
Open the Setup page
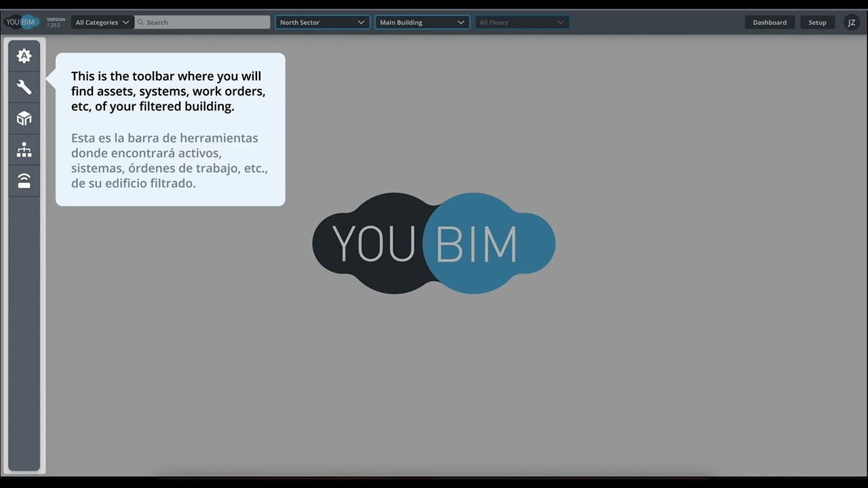(x=817, y=22)
